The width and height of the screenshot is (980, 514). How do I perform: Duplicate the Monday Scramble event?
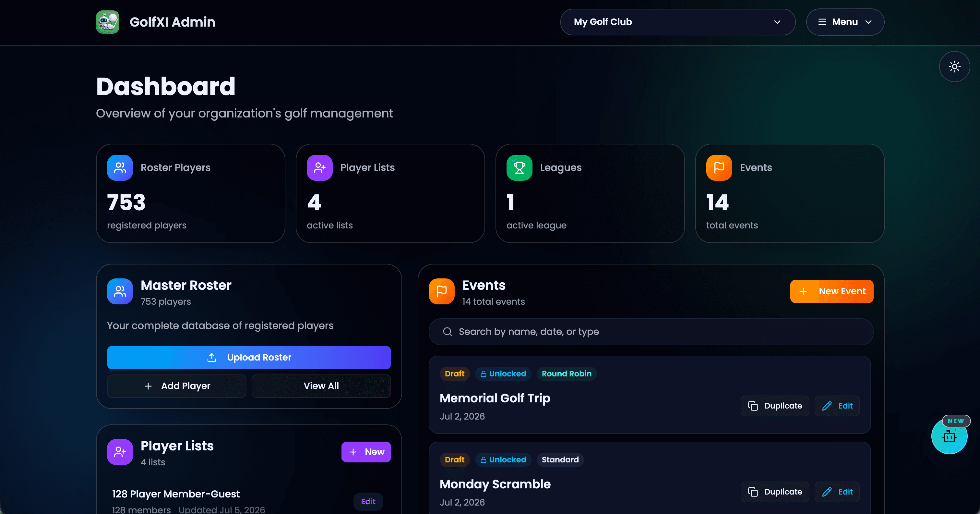(775, 492)
